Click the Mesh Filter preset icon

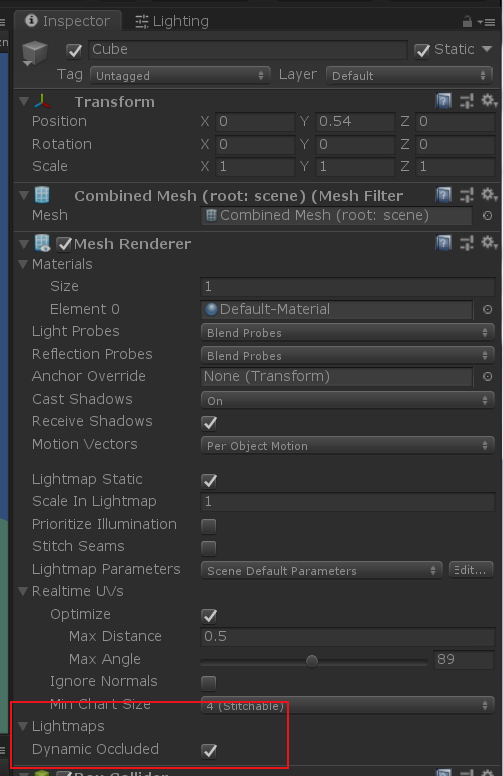466,195
